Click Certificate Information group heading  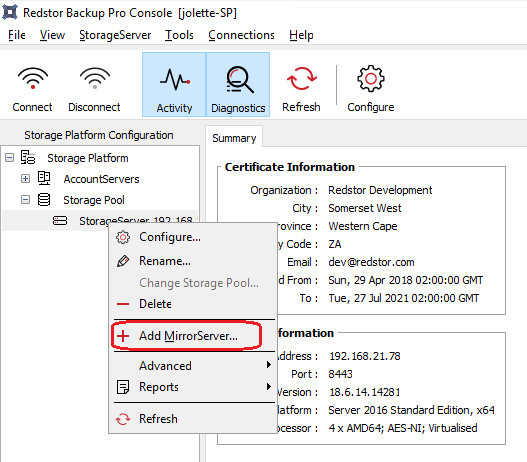coord(290,167)
